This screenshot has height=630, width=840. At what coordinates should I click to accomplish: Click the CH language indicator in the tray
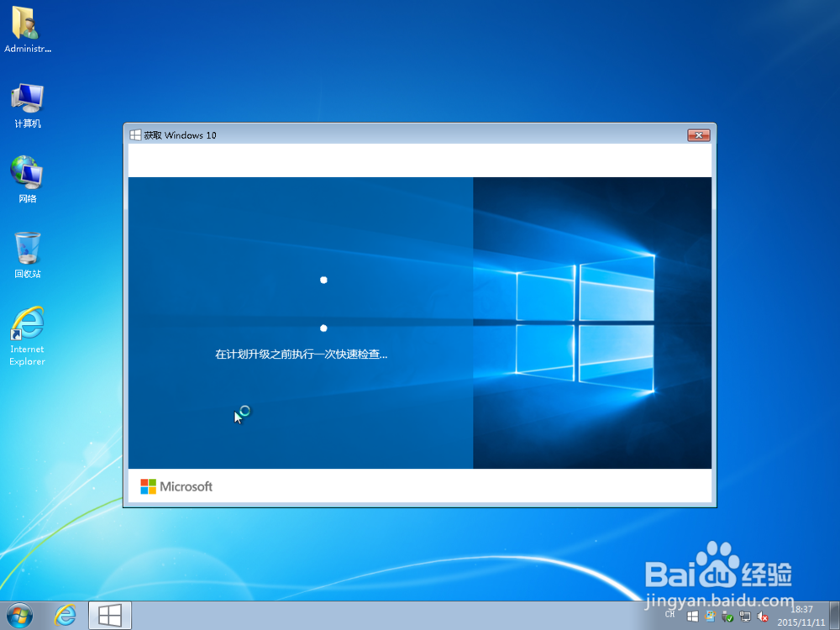pos(669,614)
